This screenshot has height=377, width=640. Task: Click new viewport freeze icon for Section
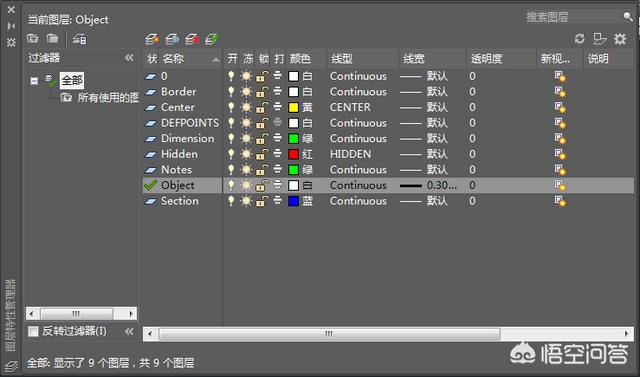tap(560, 201)
